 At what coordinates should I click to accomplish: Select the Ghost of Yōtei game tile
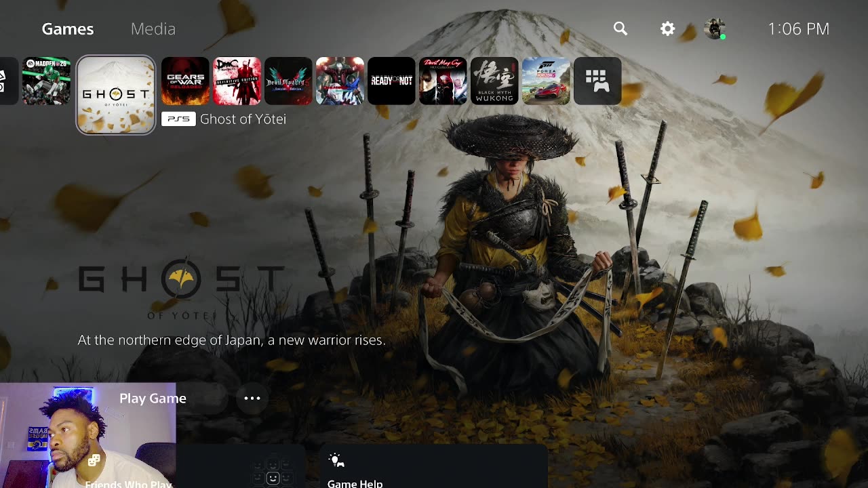click(x=116, y=95)
